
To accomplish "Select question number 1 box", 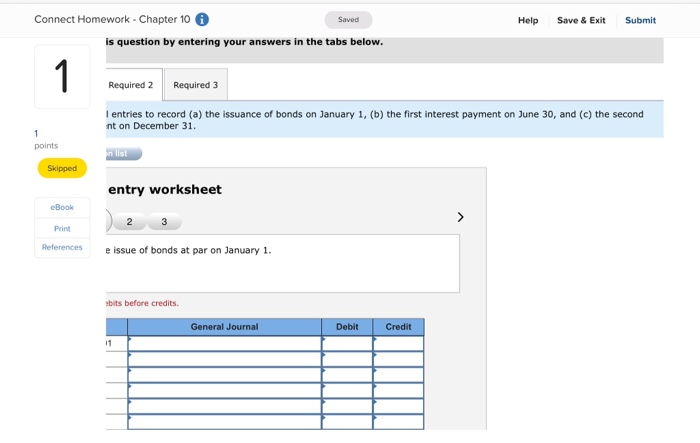I will click(x=62, y=76).
